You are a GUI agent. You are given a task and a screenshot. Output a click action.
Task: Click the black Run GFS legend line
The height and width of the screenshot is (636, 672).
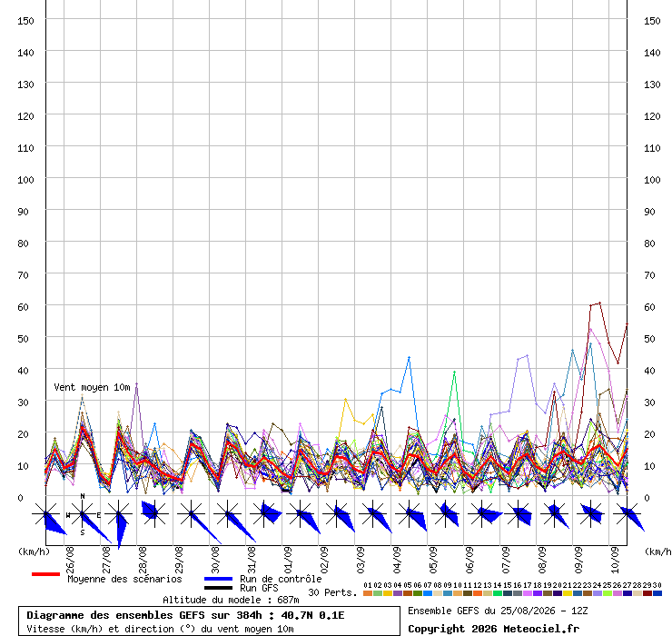point(219,588)
